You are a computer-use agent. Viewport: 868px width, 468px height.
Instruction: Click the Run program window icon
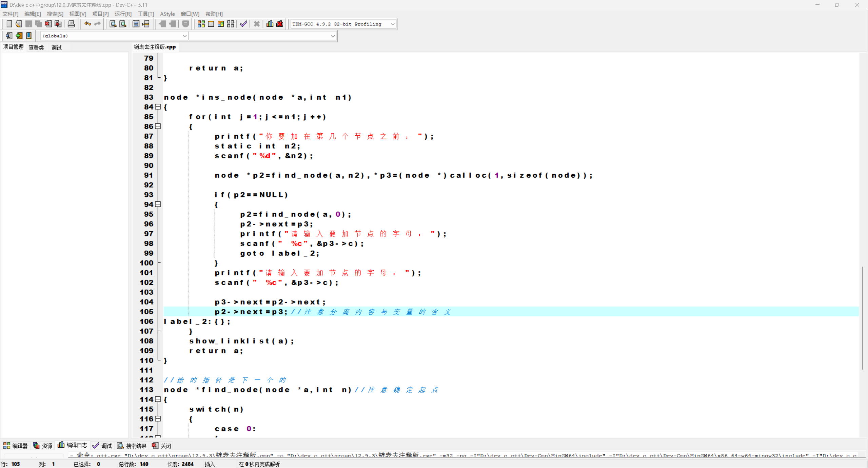tap(211, 24)
